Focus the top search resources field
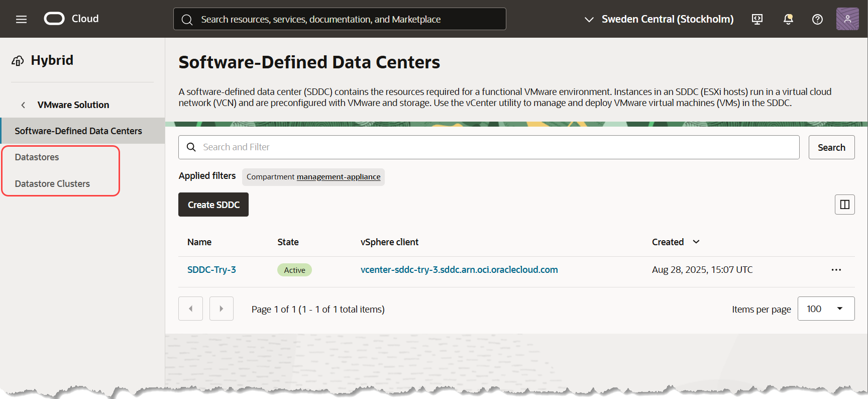 click(x=340, y=19)
